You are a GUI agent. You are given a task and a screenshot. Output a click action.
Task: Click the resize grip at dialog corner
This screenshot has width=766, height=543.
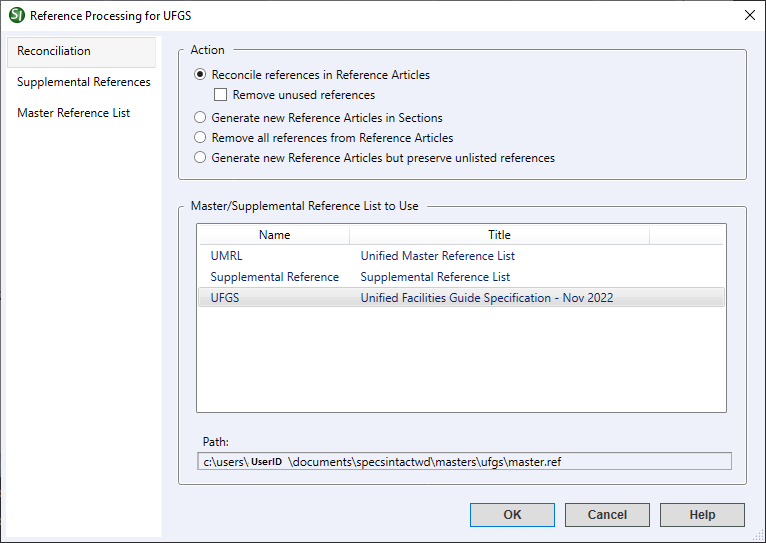point(758,535)
